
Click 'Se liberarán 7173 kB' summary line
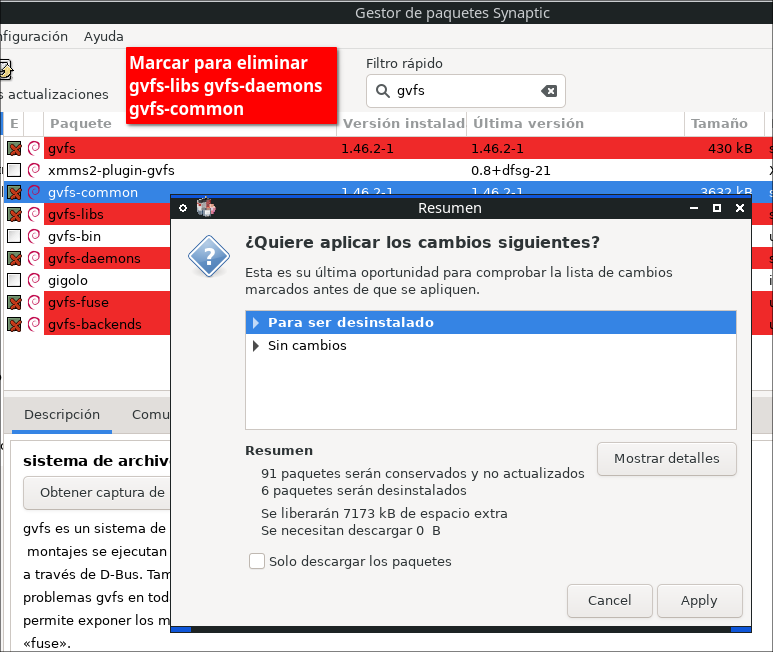tap(384, 514)
